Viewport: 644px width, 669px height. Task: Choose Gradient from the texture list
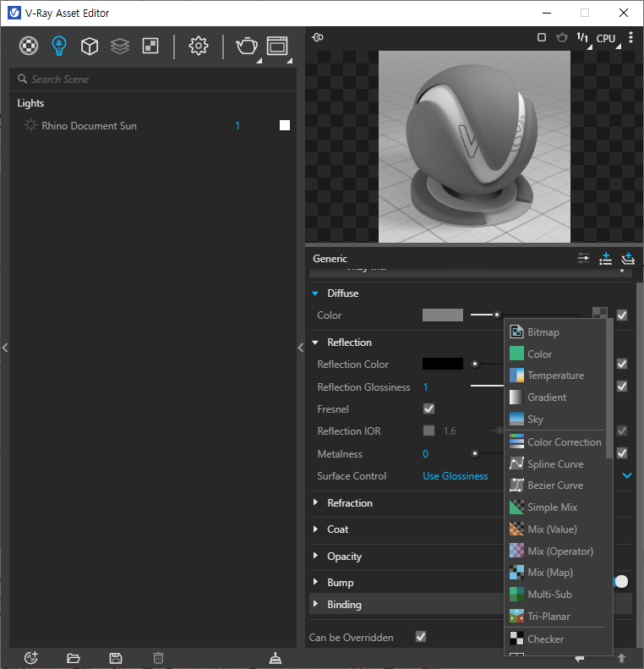[x=555, y=398]
